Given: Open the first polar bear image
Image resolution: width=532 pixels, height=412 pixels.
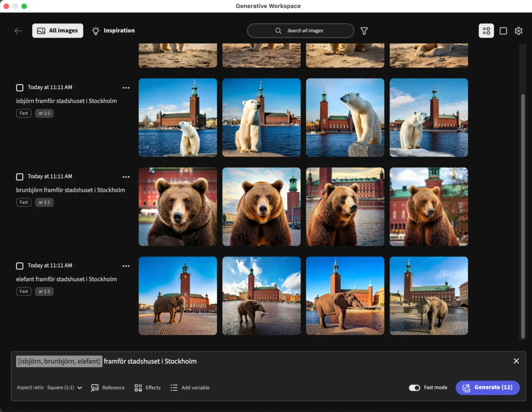Looking at the screenshot, I should coord(178,118).
